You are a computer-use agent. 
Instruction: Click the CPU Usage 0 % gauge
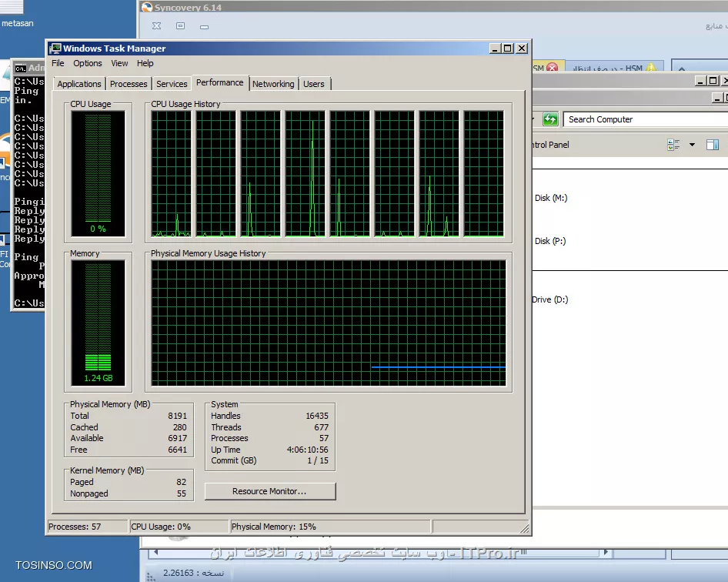(x=98, y=174)
